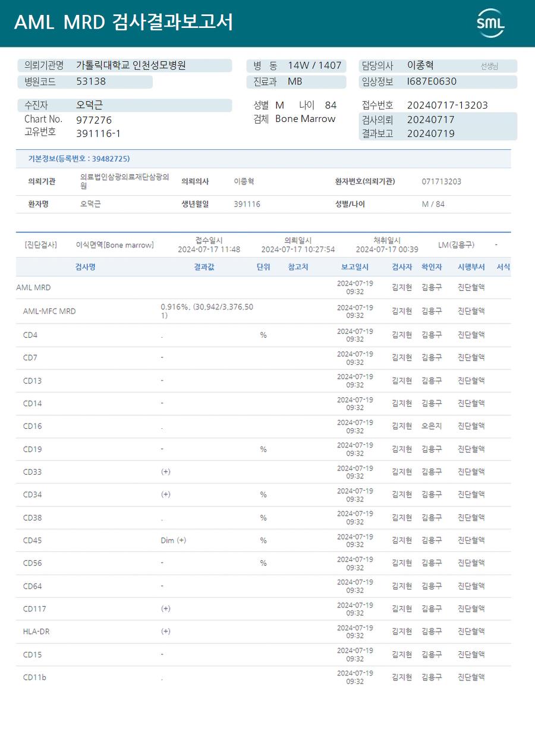Click the 이식면역[Bone marrow] label
535x756 pixels.
click(115, 245)
